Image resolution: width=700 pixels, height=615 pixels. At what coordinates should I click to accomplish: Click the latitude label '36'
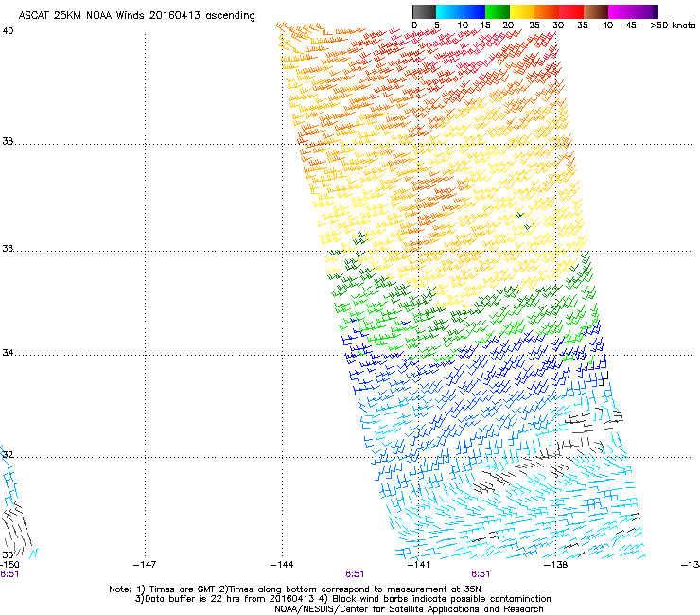[x=8, y=248]
